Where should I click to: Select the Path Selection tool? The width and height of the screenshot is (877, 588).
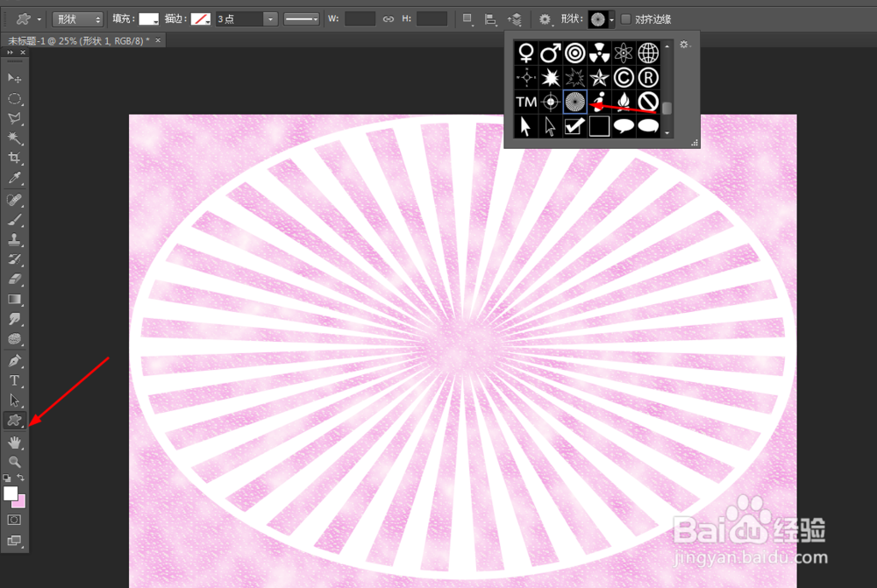[15, 400]
